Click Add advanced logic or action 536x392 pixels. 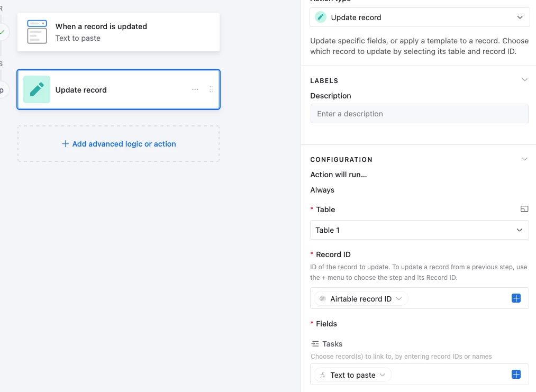(x=119, y=144)
